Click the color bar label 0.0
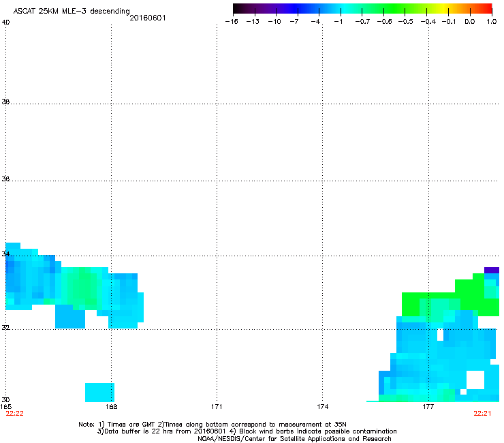 [470, 22]
